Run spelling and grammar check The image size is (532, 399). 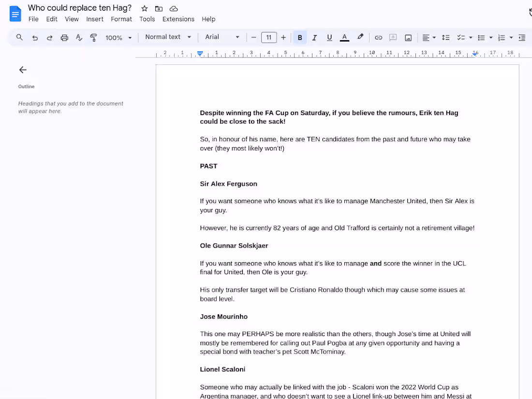(79, 38)
